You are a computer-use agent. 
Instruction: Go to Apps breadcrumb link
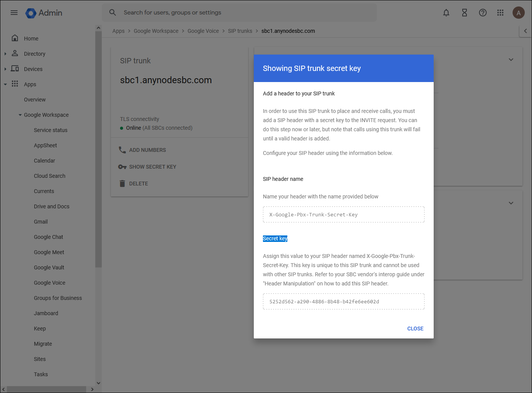click(x=119, y=31)
